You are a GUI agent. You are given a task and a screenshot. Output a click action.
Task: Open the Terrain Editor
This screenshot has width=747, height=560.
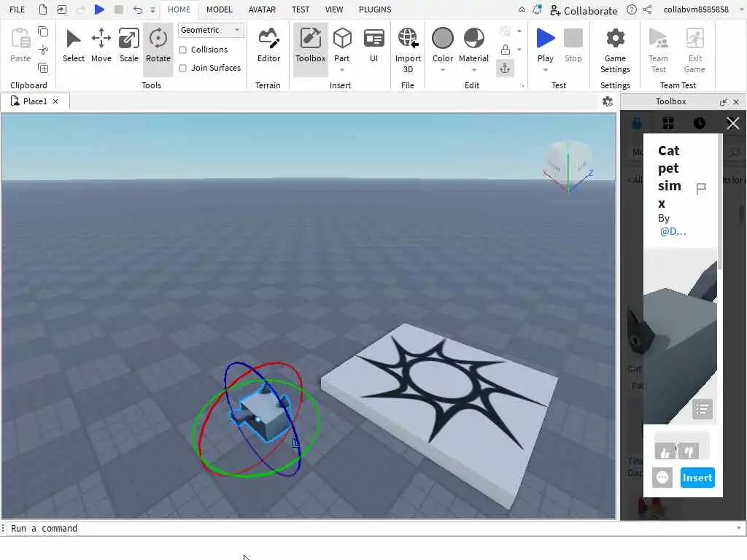(268, 46)
